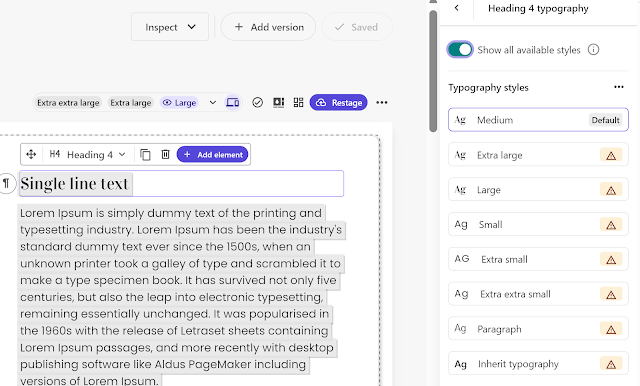Open the Heading 4 element type dropdown
The height and width of the screenshot is (386, 640).
88,154
